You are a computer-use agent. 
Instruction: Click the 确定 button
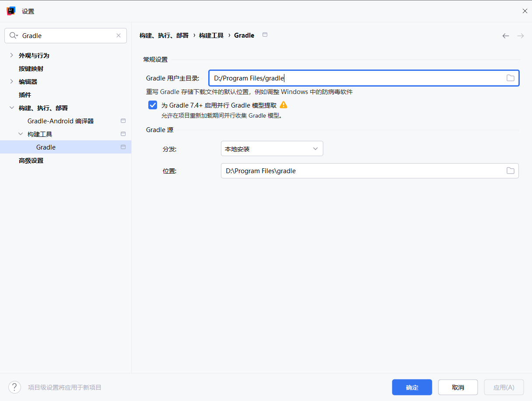(x=412, y=387)
